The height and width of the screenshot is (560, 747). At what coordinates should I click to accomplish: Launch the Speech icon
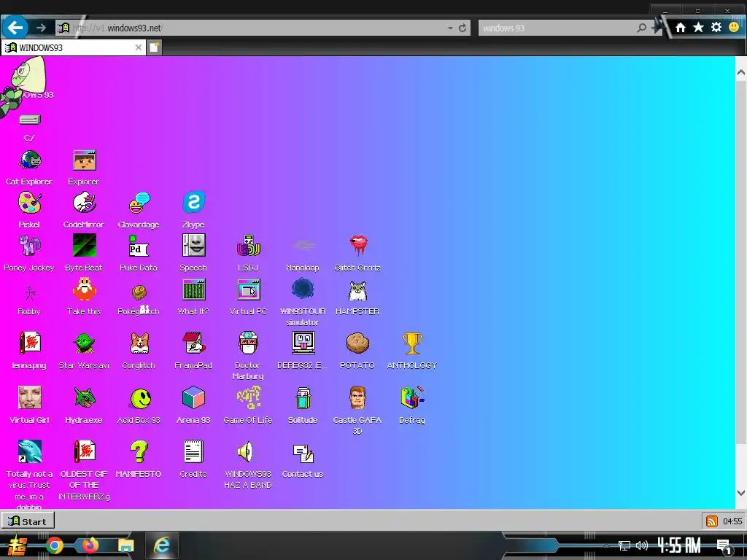pyautogui.click(x=193, y=246)
